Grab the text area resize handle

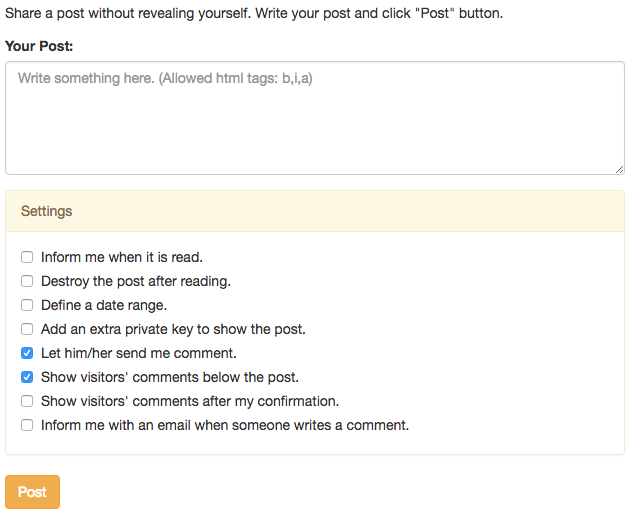619,169
